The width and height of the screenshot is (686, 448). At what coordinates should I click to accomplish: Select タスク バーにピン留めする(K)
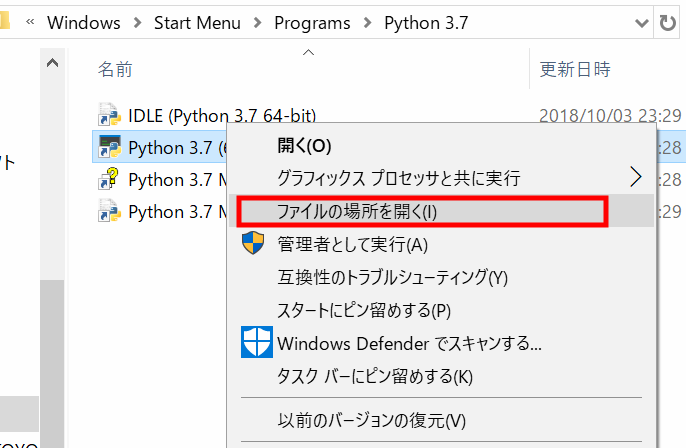point(441,376)
